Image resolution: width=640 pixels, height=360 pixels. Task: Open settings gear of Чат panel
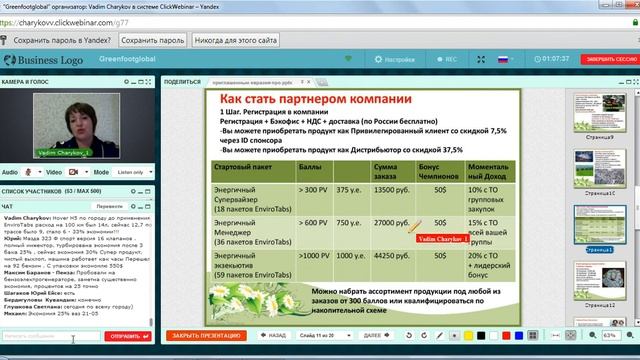[133, 207]
